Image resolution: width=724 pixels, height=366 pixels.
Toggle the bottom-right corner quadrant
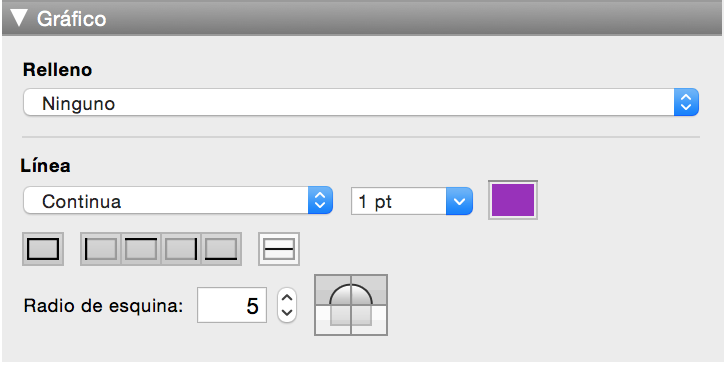click(369, 320)
